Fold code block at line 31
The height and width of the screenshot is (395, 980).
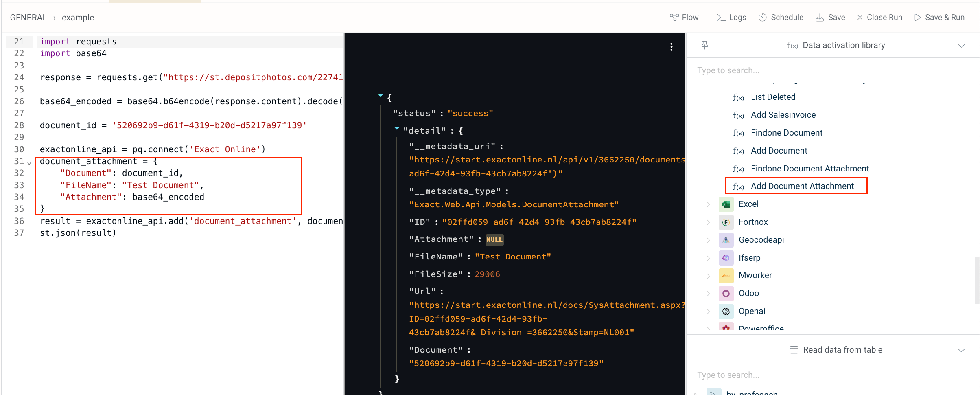pyautogui.click(x=29, y=163)
